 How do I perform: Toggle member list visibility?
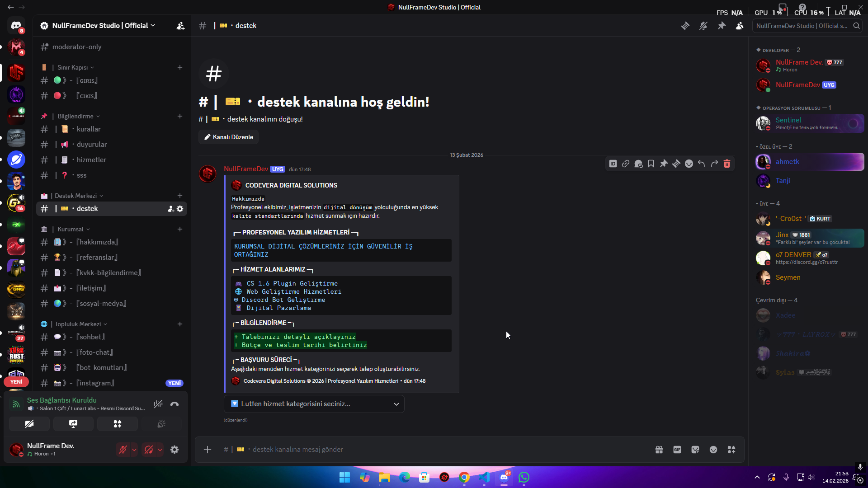[740, 26]
